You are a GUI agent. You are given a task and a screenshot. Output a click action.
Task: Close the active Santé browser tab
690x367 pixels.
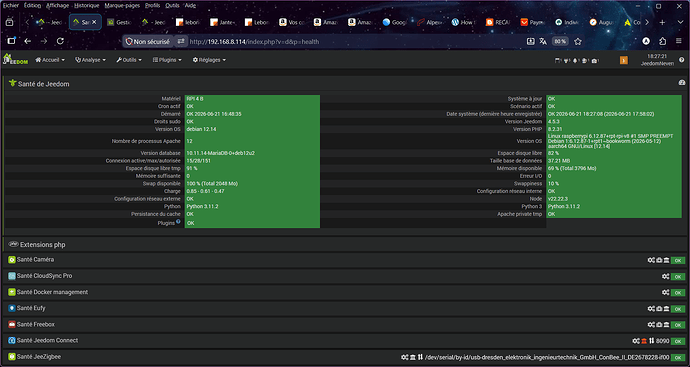[x=94, y=22]
